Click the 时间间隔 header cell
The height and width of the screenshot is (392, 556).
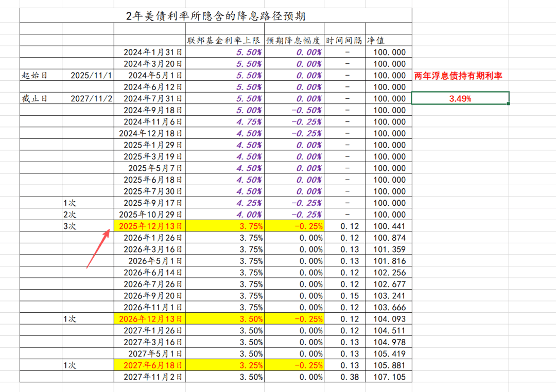point(344,40)
